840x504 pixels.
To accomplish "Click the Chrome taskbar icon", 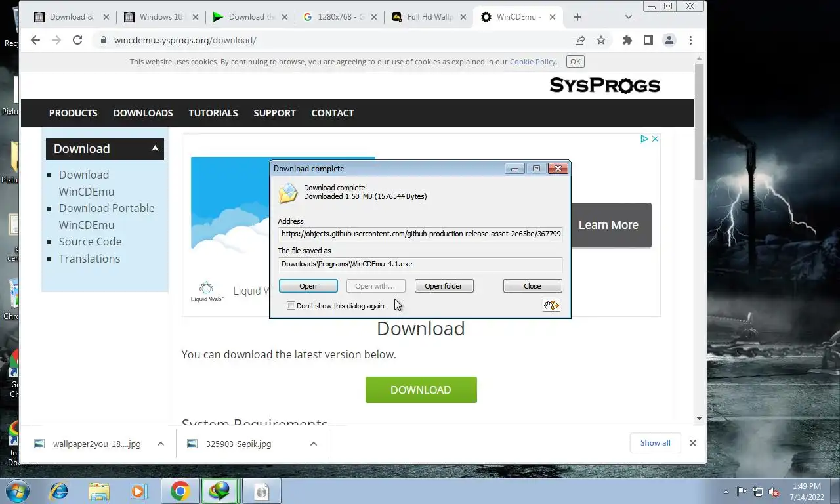I will click(180, 491).
